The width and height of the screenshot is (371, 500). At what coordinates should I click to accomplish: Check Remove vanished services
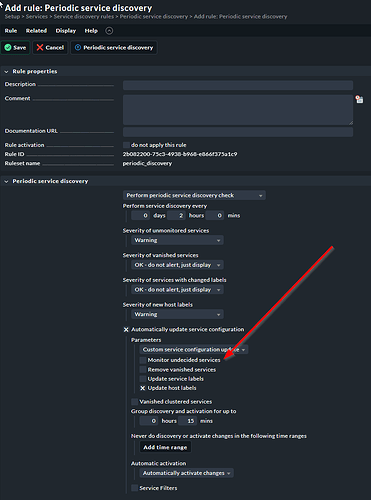(143, 369)
